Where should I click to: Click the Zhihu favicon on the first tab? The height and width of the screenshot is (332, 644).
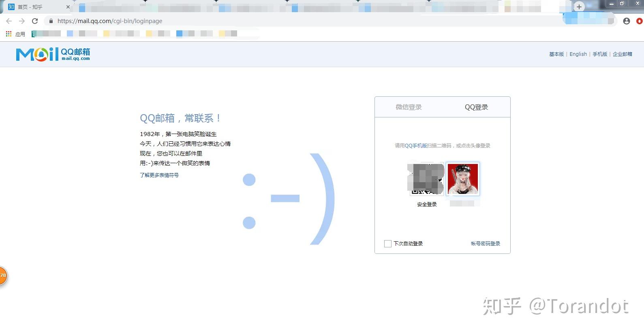[11, 7]
